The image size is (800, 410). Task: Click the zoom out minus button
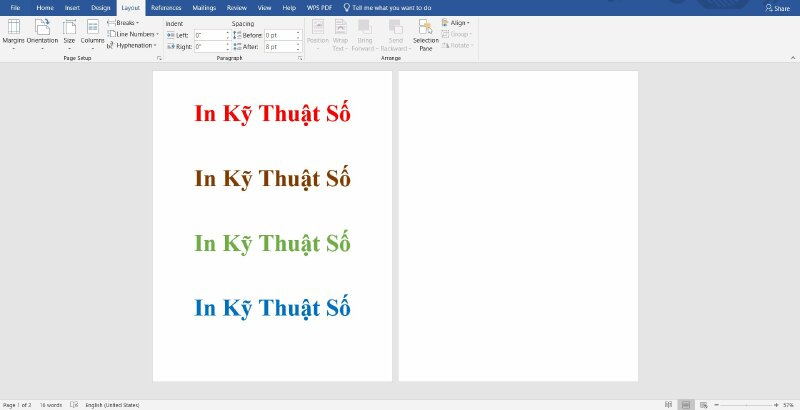[x=715, y=405]
